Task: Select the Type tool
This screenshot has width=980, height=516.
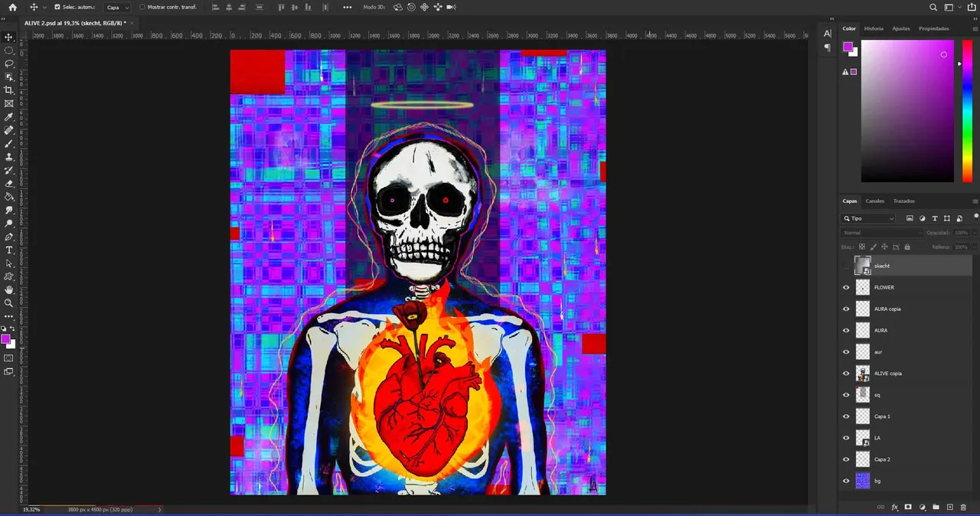Action: 9,250
